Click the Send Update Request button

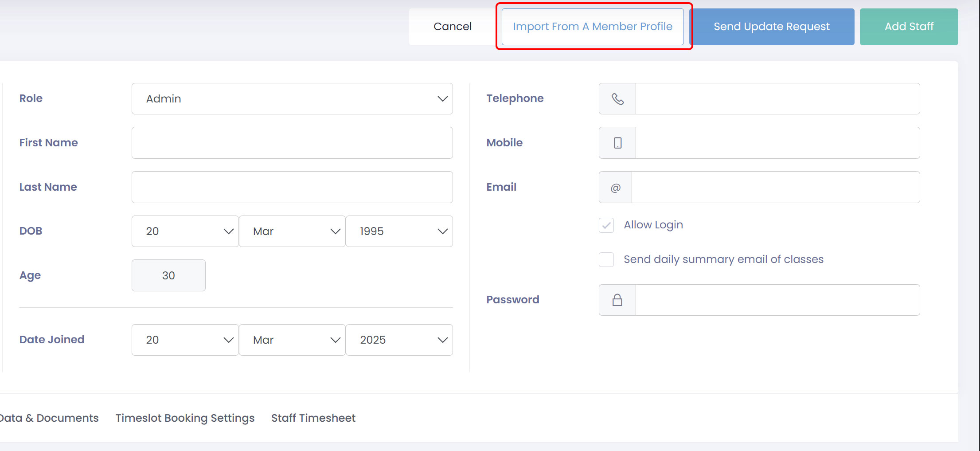coord(772,27)
